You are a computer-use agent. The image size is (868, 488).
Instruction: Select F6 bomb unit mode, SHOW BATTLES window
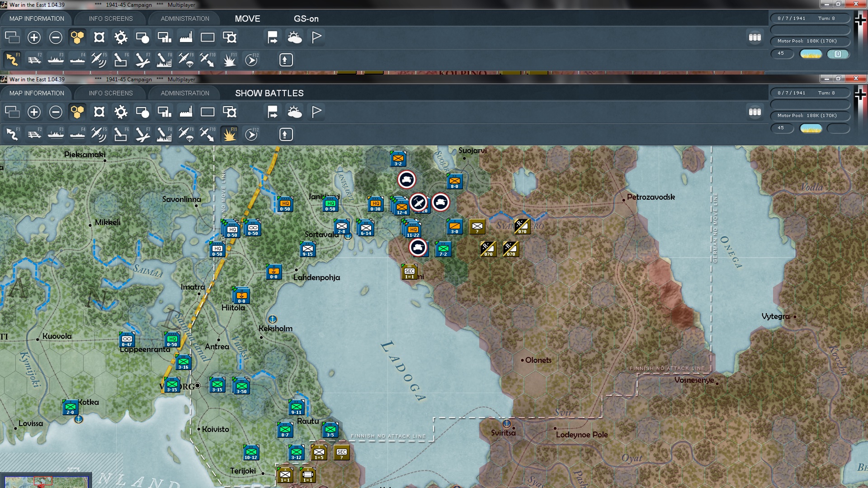[x=121, y=134]
